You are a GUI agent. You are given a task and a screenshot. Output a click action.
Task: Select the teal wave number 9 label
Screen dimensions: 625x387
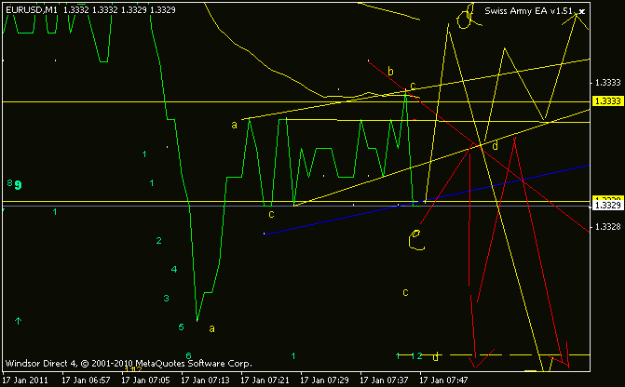pyautogui.click(x=18, y=185)
